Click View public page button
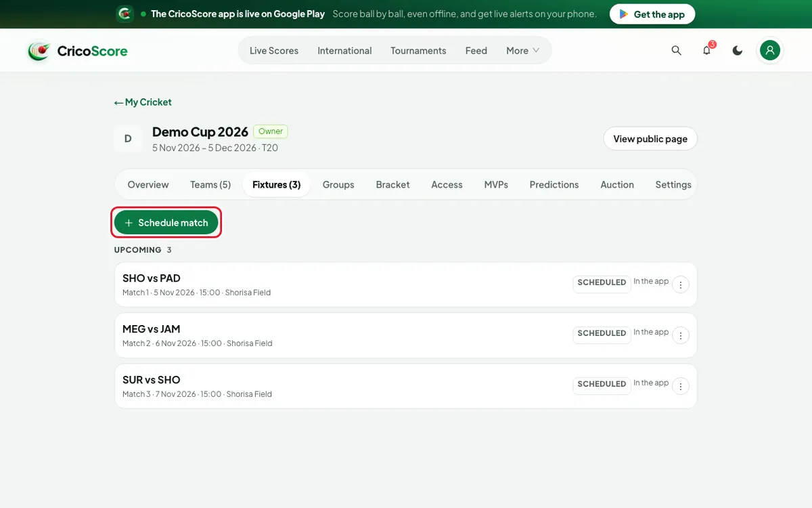 650,139
